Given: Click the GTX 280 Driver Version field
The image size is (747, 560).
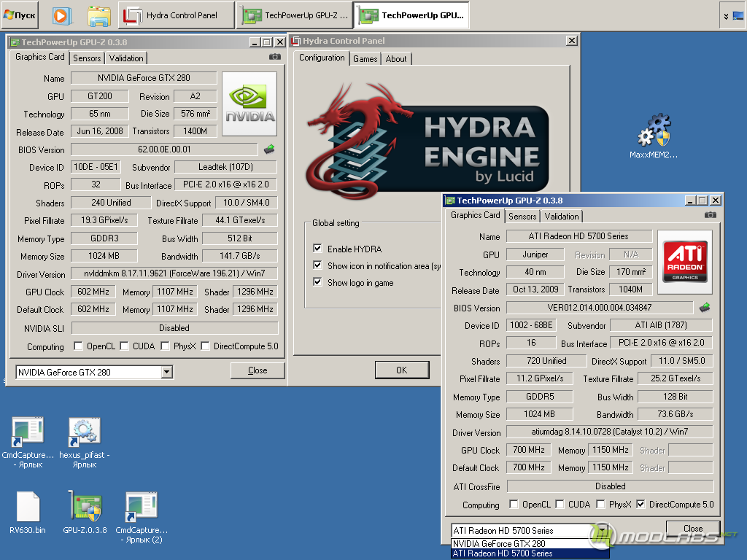Looking at the screenshot, I should pos(174,273).
